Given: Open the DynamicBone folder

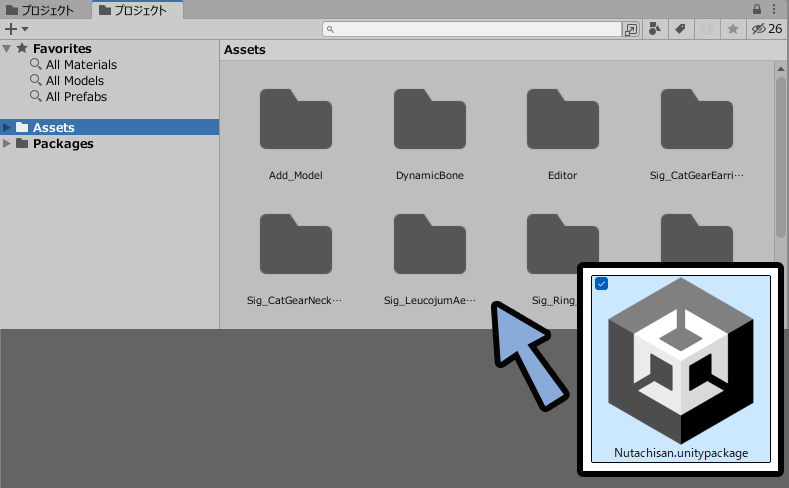Looking at the screenshot, I should (x=430, y=119).
